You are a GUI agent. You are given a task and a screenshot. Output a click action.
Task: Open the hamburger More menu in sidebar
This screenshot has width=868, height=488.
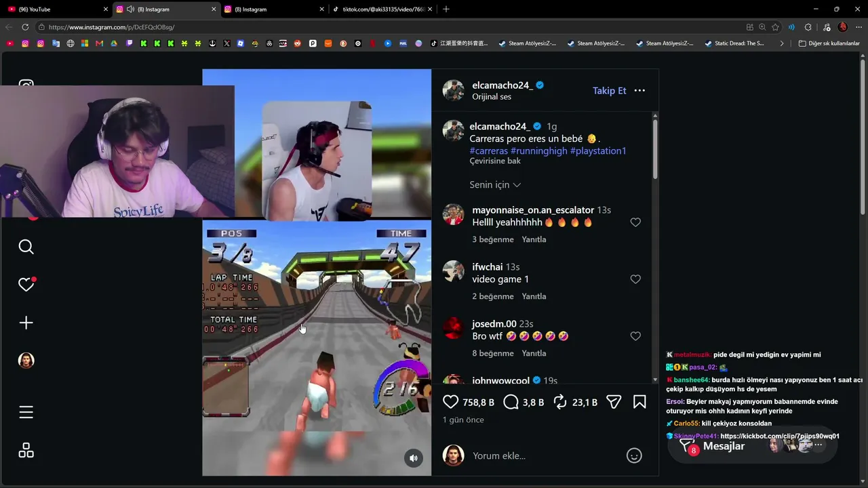coord(26,412)
